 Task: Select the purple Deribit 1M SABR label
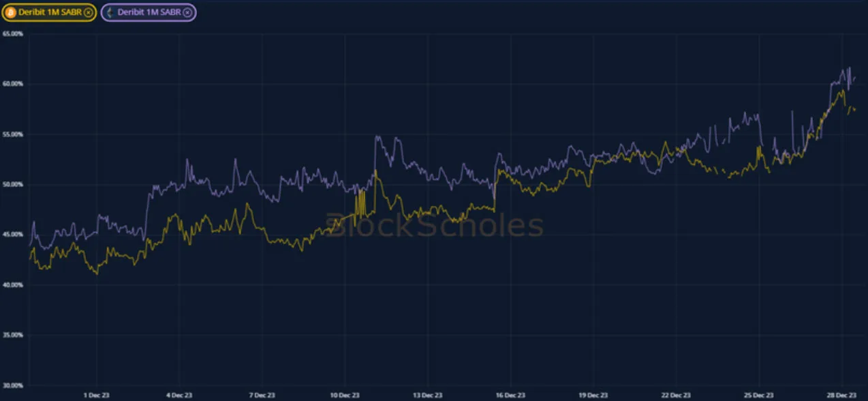149,12
